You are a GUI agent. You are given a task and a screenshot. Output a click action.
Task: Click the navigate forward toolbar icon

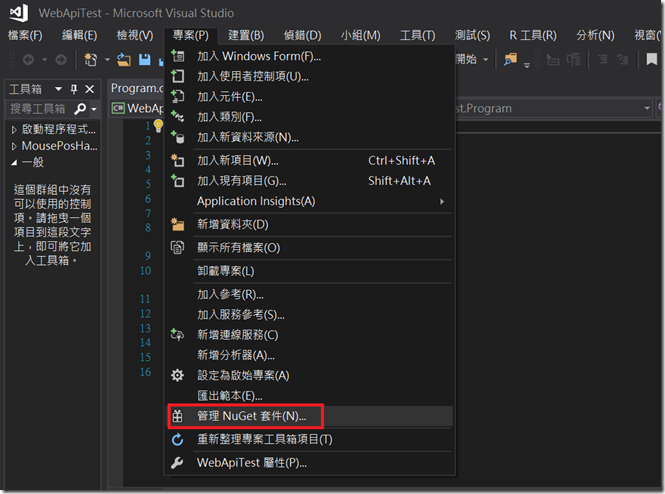[61, 59]
